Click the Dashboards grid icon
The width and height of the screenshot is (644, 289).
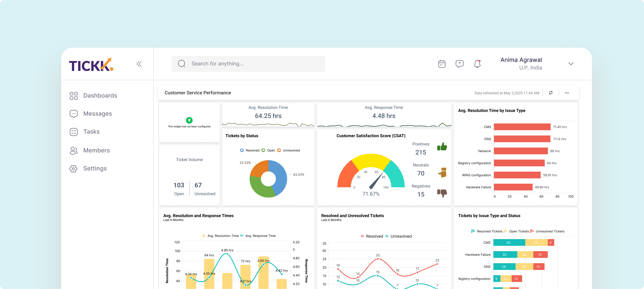74,96
